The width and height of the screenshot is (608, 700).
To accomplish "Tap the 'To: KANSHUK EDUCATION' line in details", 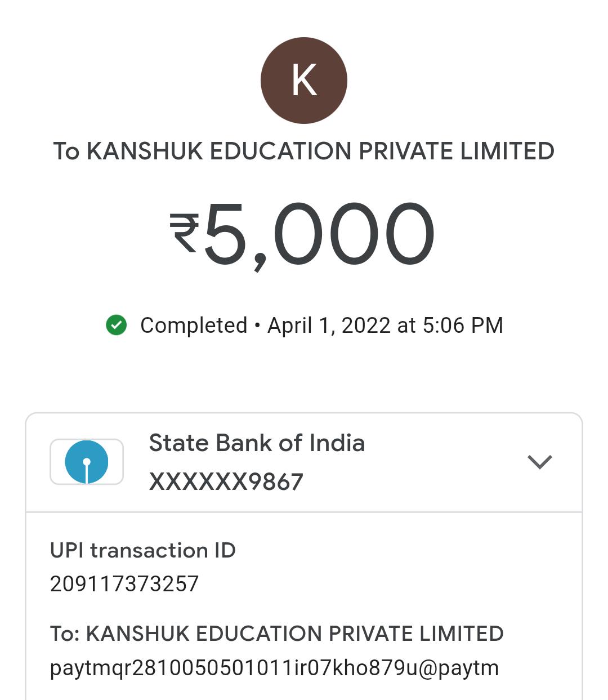I will click(276, 634).
